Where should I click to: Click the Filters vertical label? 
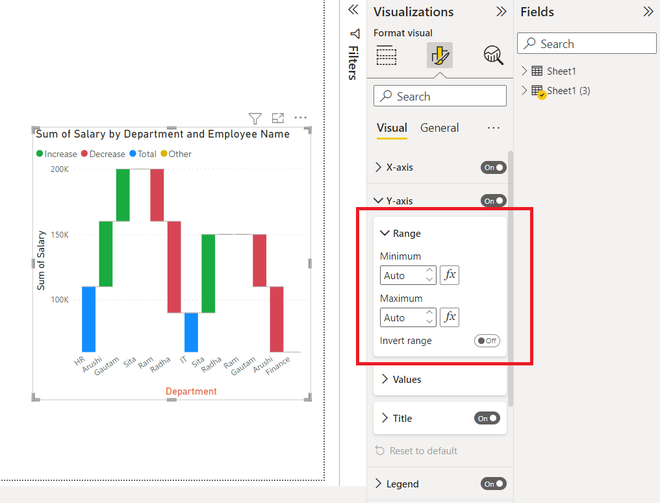click(x=353, y=63)
